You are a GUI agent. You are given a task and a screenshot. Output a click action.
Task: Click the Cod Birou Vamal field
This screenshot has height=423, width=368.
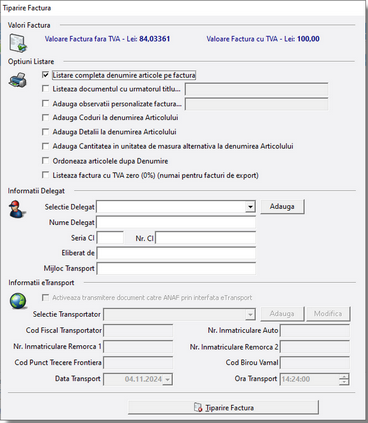point(315,363)
